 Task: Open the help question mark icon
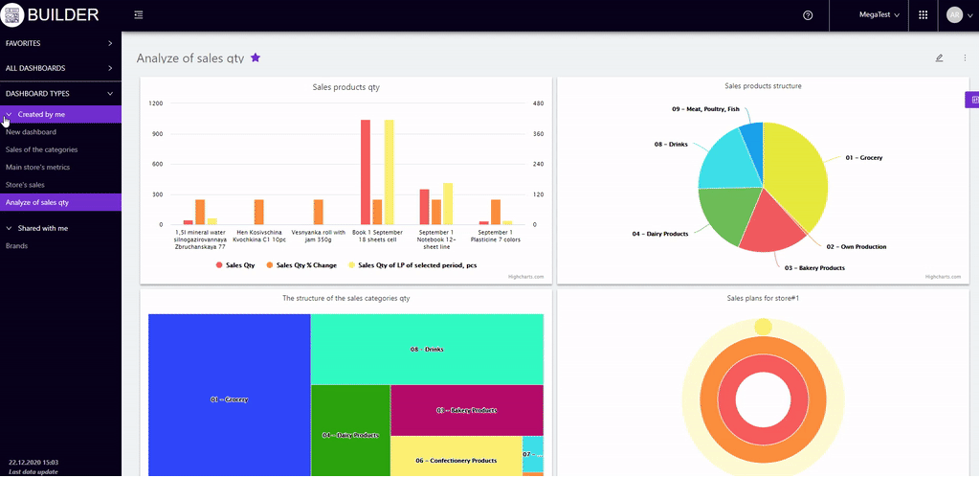point(808,15)
